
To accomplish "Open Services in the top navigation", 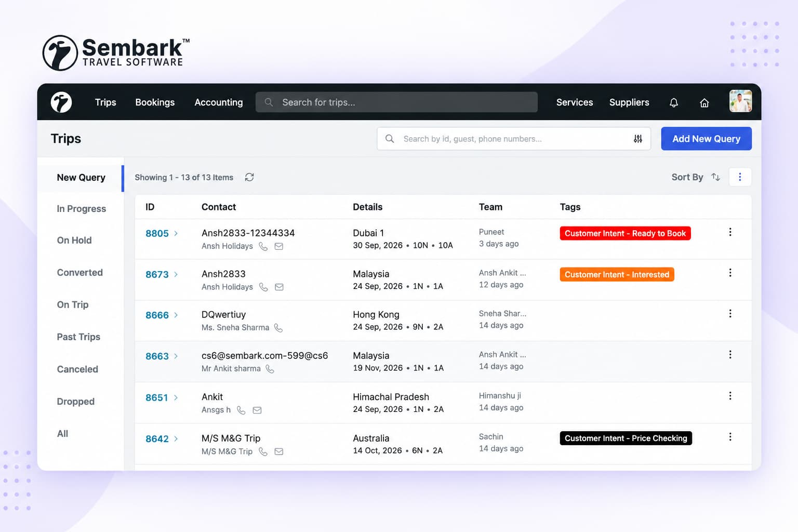I will click(x=575, y=102).
